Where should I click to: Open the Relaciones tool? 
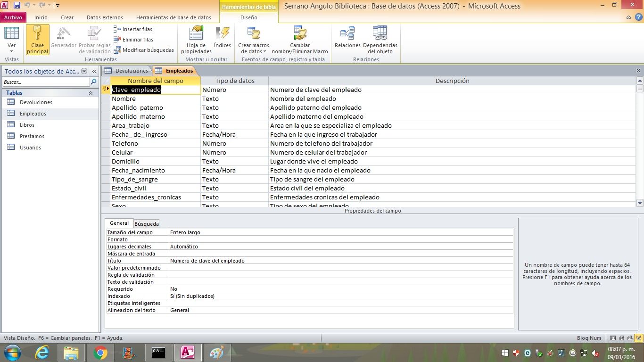[x=347, y=34]
